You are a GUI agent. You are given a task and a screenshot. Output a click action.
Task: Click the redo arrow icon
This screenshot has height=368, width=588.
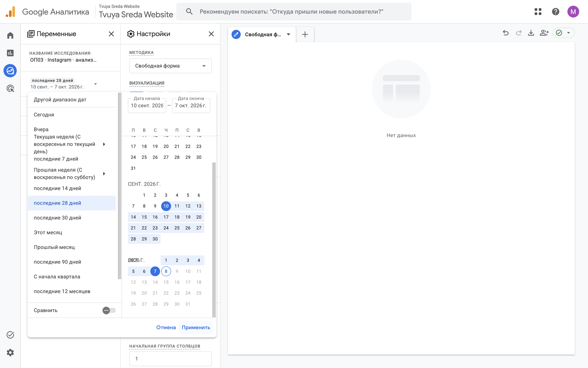click(519, 33)
